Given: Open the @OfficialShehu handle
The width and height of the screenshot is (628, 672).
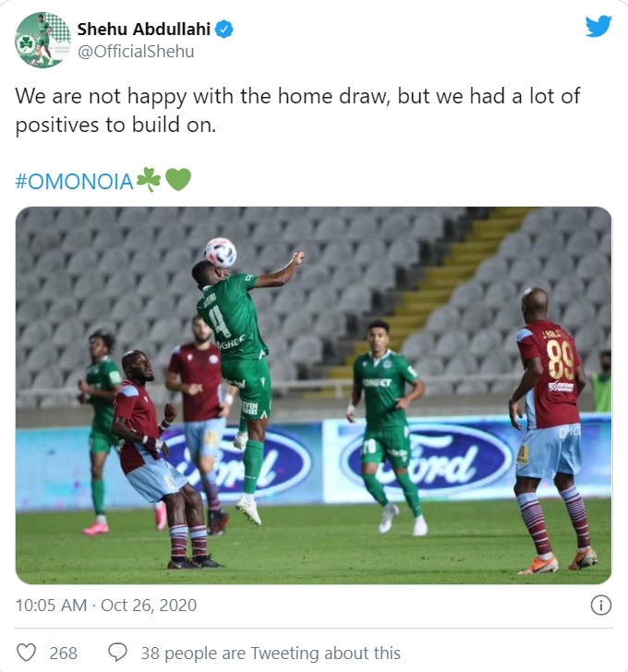Looking at the screenshot, I should click(136, 52).
